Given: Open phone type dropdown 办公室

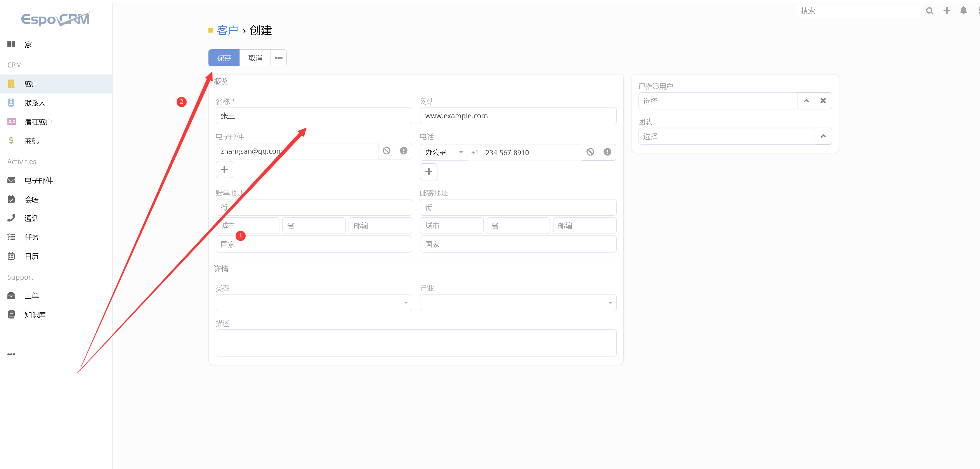Looking at the screenshot, I should [x=443, y=152].
